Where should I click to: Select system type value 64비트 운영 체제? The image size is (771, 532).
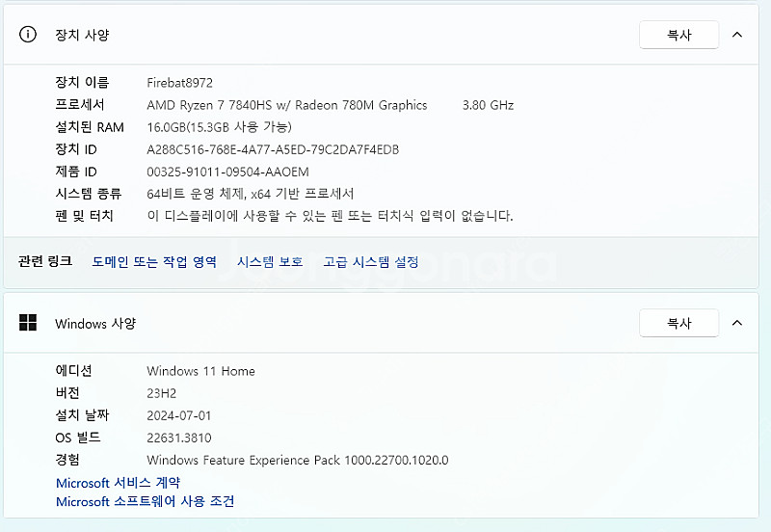(x=196, y=194)
